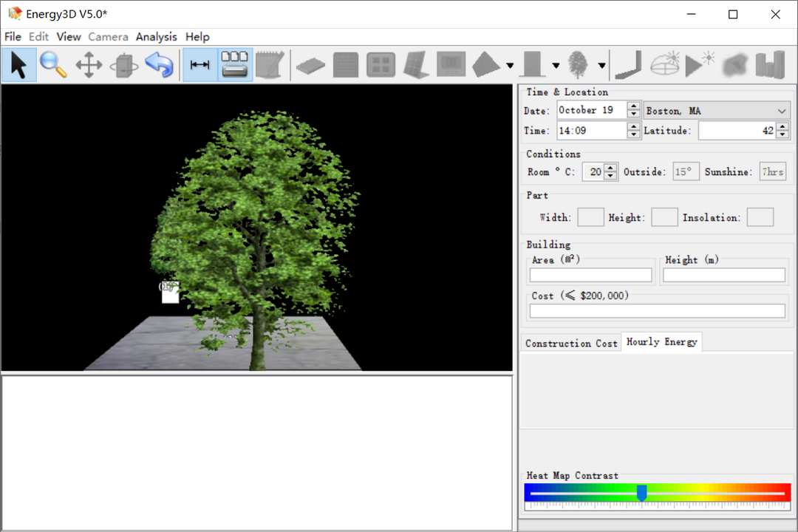Toggle the sun animation play button
Viewport: 798px width, 532px height.
pos(699,65)
